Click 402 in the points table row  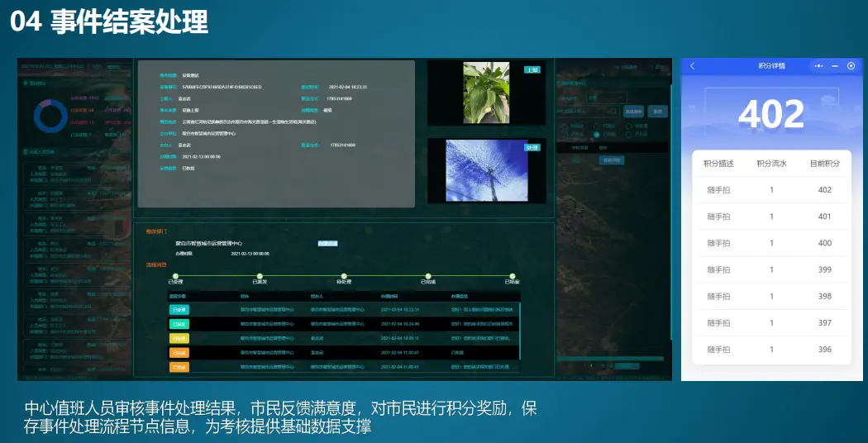825,190
